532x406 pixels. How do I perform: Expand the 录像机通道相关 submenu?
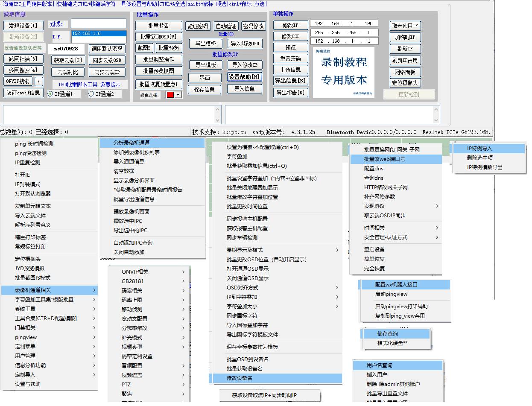tap(49, 290)
